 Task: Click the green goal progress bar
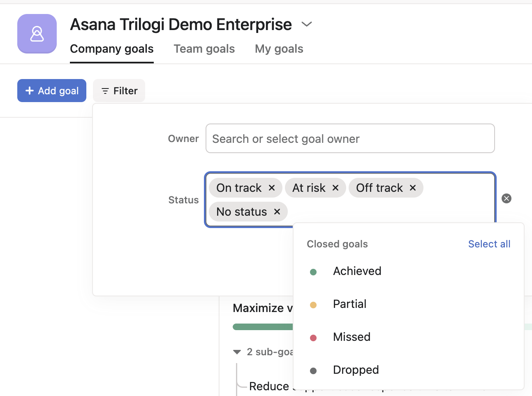262,327
